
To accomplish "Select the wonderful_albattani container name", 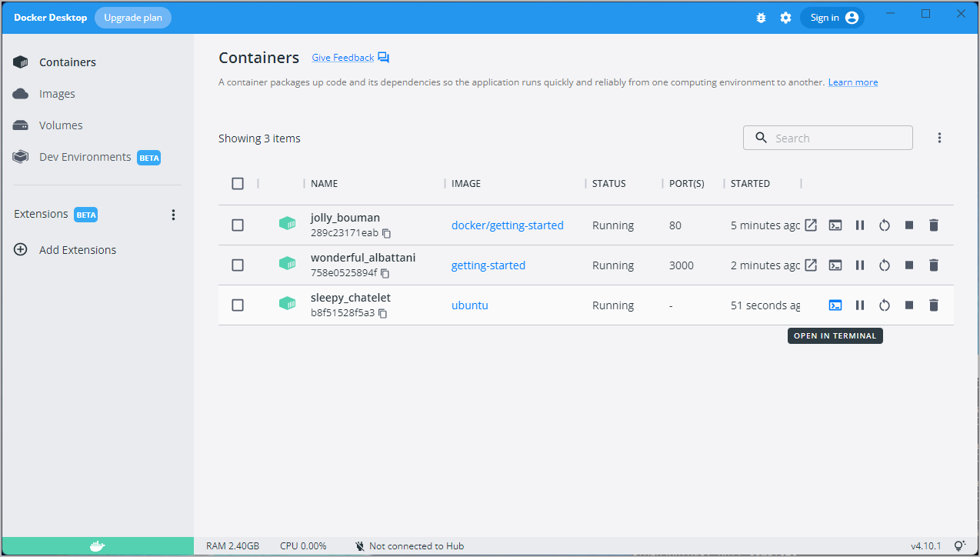I will [x=363, y=258].
